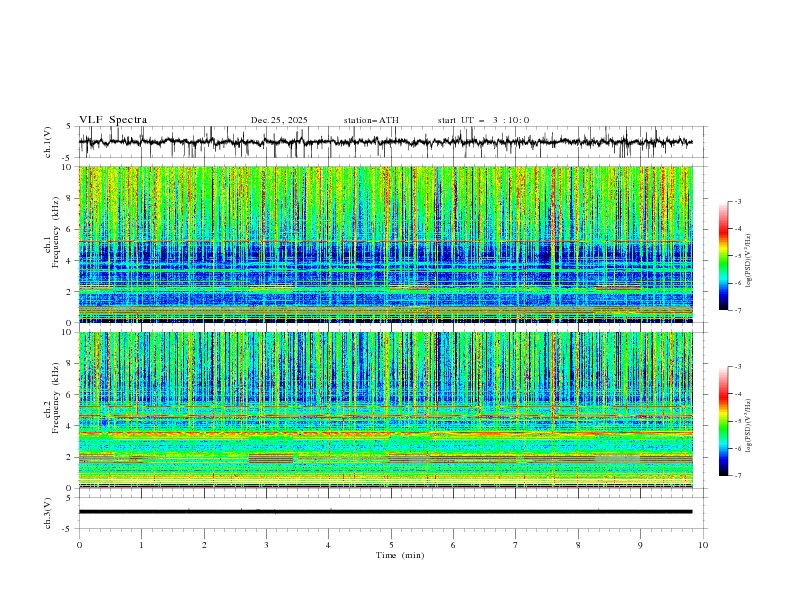This screenshot has height=612, width=792.
Task: Click the 0 minute tick on time axis
Action: pyautogui.click(x=79, y=545)
